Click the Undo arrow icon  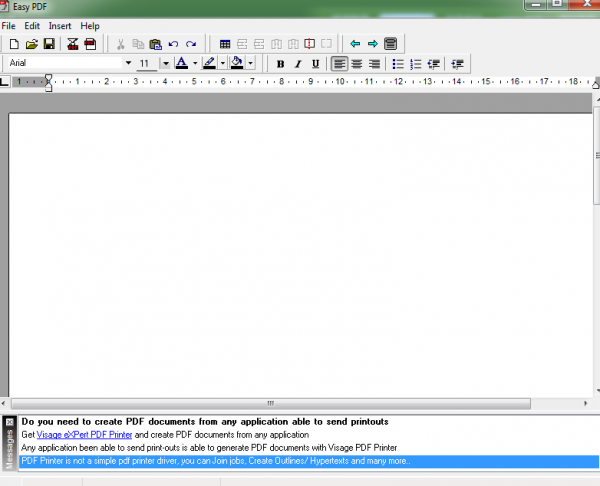tap(173, 44)
